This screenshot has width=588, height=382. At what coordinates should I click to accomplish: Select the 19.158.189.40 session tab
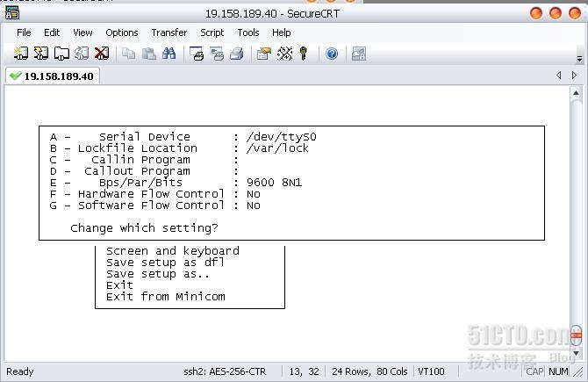[53, 76]
